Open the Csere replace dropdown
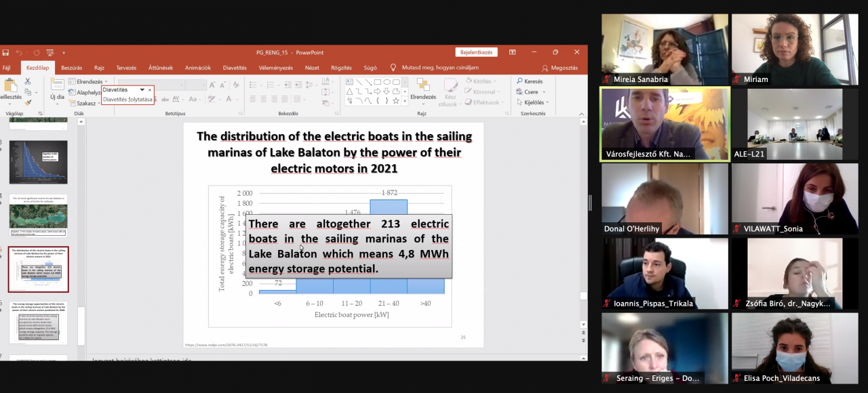 click(531, 92)
